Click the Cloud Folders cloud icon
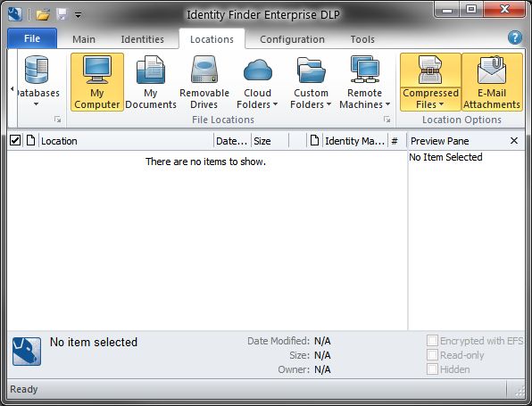The width and height of the screenshot is (532, 406). coord(258,70)
